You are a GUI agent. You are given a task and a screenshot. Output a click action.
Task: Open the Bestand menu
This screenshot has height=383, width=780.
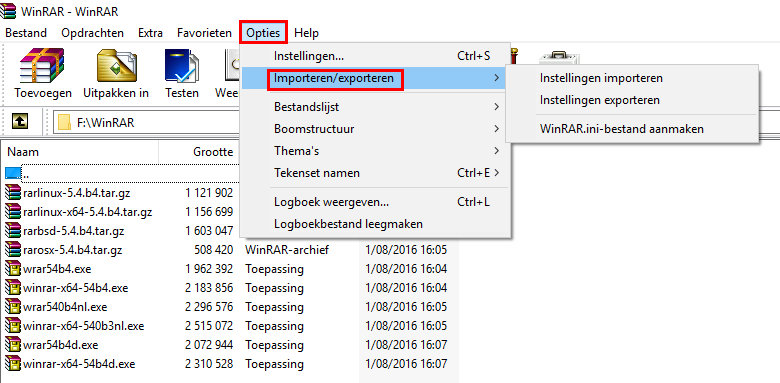click(26, 33)
